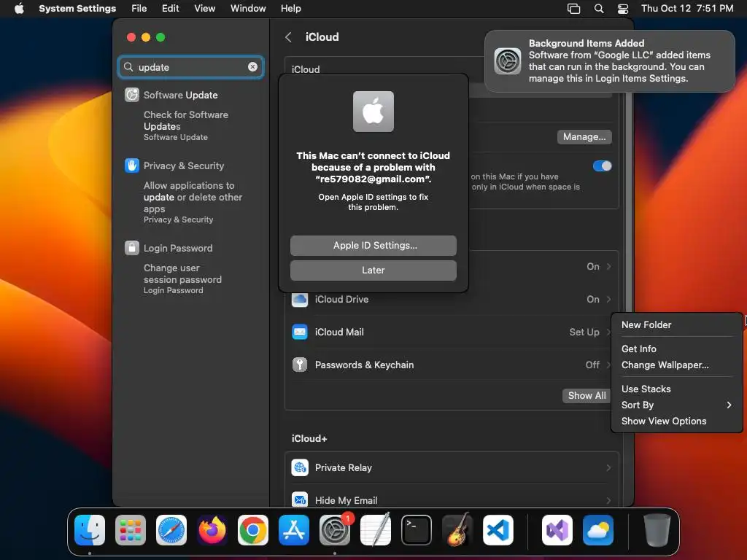Open the Help menu

point(290,8)
